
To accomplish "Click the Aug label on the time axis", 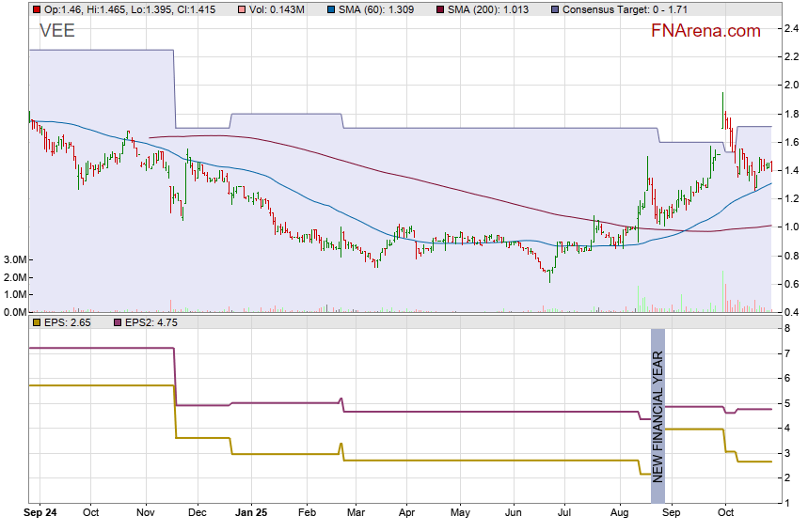I will [616, 513].
